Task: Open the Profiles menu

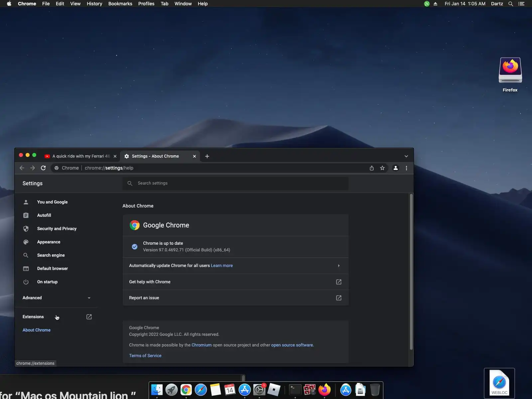Action: (146, 4)
